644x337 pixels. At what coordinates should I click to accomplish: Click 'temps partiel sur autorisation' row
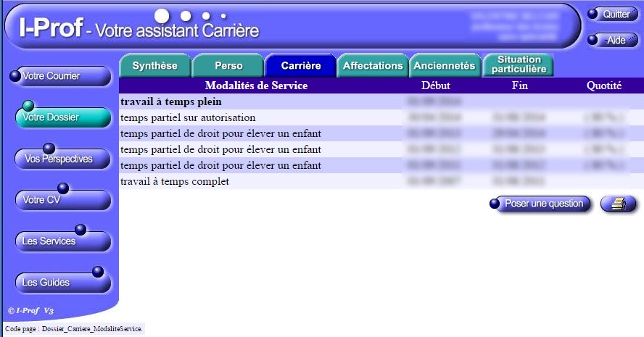coord(381,117)
